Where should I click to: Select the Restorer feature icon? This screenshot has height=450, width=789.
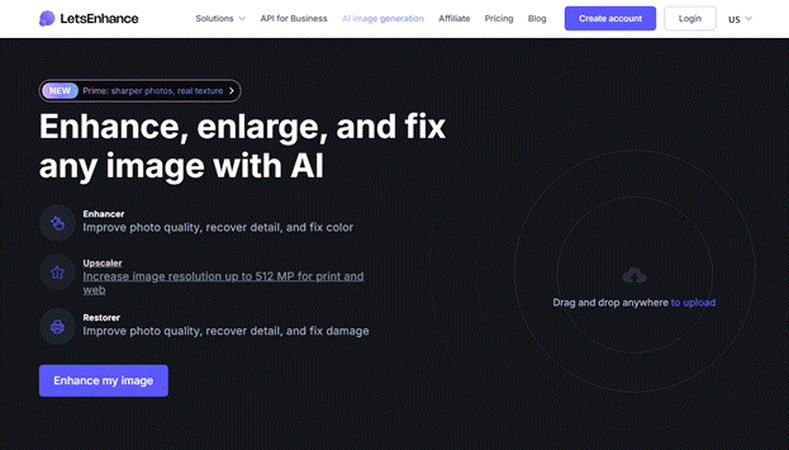57,327
